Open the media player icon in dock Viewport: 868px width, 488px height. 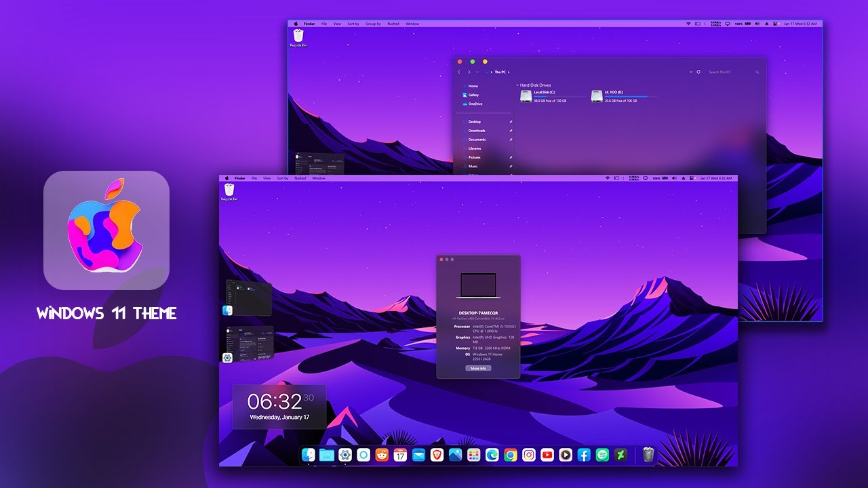point(566,455)
